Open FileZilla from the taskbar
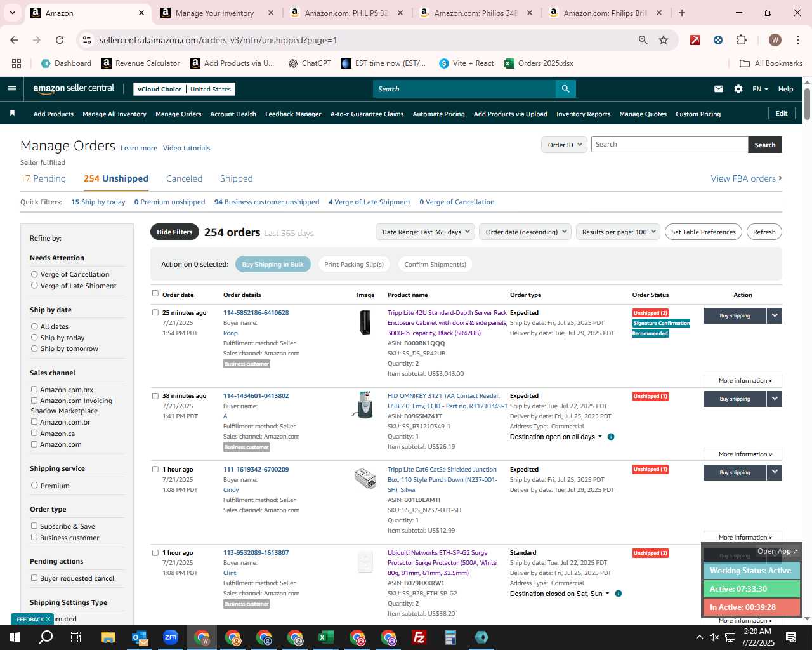This screenshot has width=812, height=650. pos(419,637)
